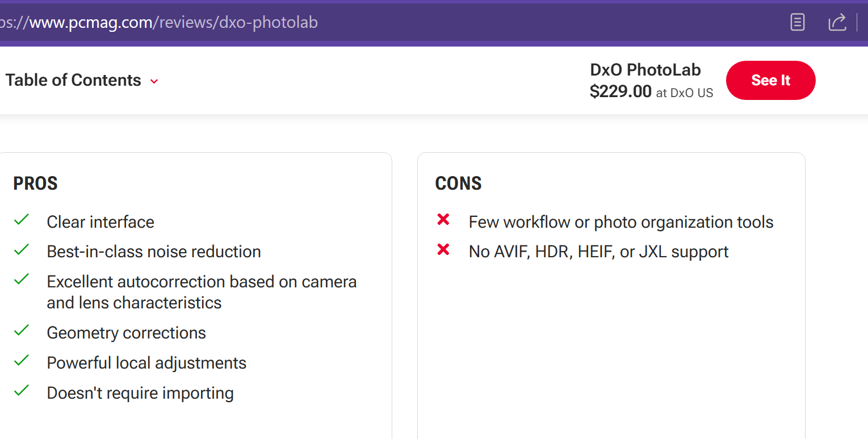This screenshot has width=868, height=439.
Task: Click the green check beside Doesn't require importing
Action: pyautogui.click(x=22, y=391)
